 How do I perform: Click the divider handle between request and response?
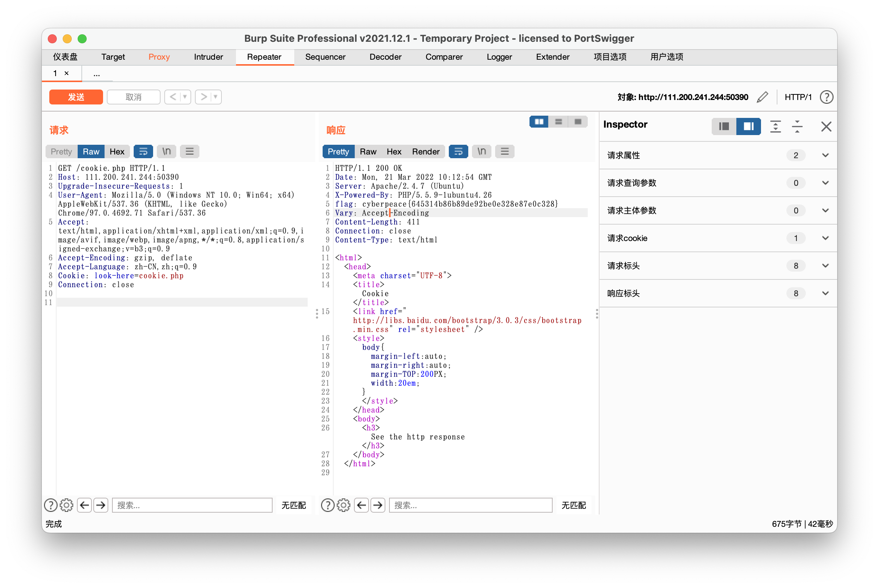pos(317,313)
